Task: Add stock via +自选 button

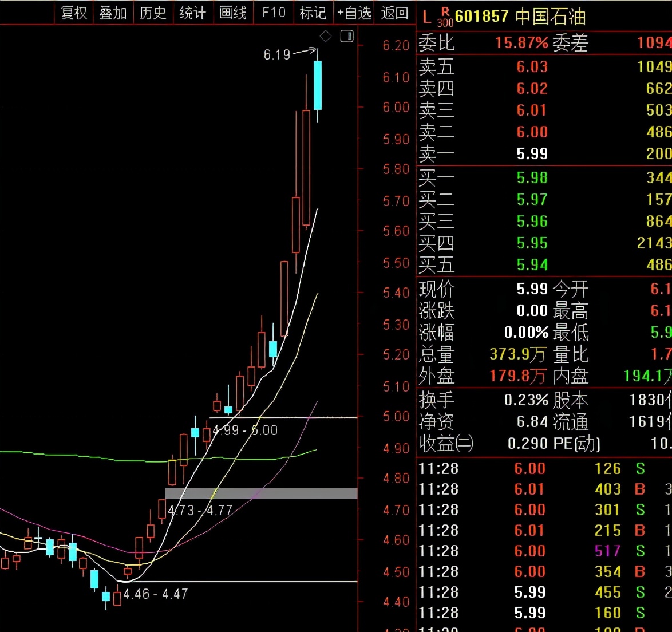Action: tap(354, 13)
